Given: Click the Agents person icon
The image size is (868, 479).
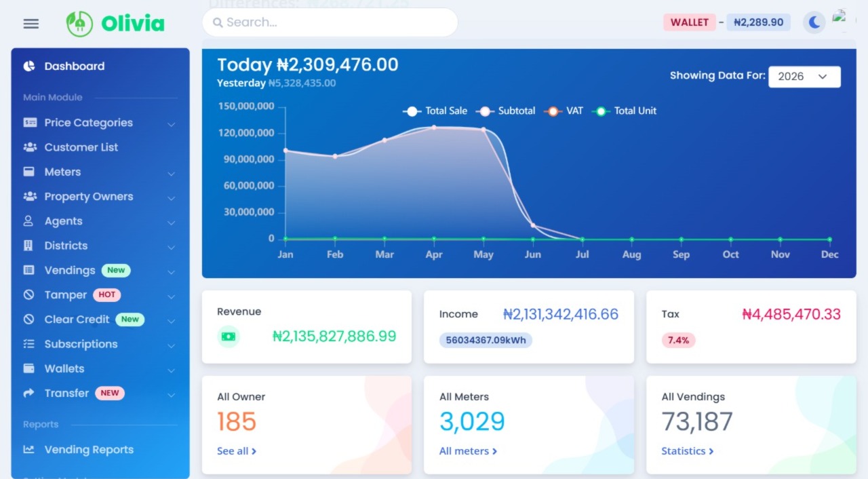Looking at the screenshot, I should (x=28, y=221).
